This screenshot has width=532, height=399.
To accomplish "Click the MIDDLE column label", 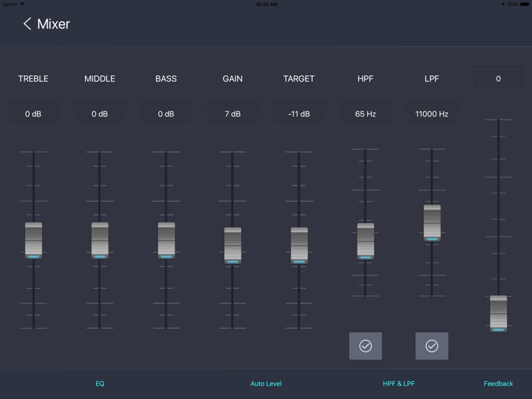I will (x=100, y=79).
